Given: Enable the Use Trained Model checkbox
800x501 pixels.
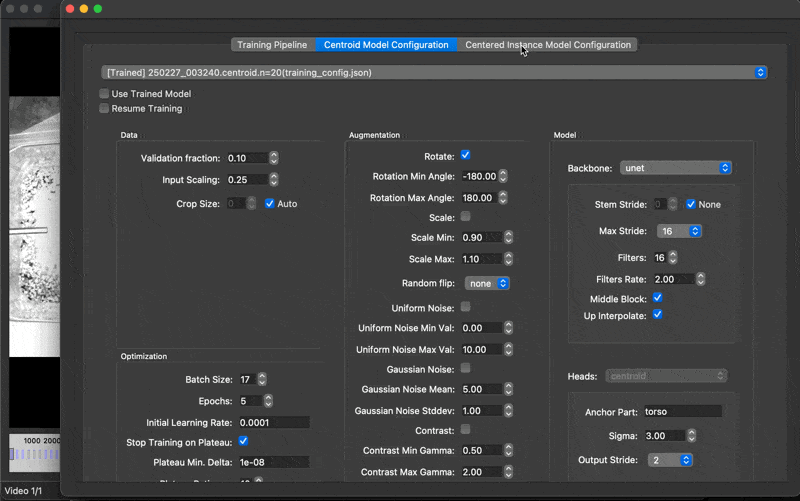Looking at the screenshot, I should 105,94.
